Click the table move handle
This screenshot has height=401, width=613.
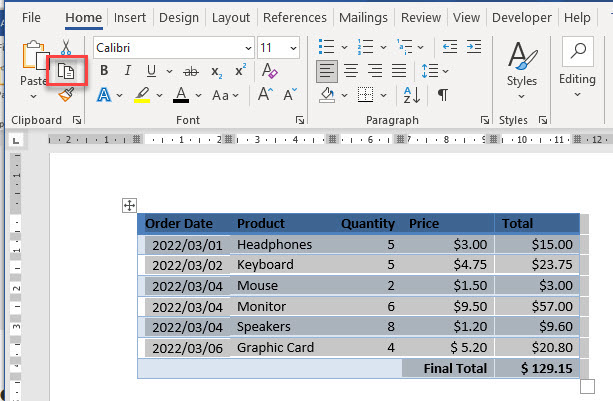click(x=128, y=205)
